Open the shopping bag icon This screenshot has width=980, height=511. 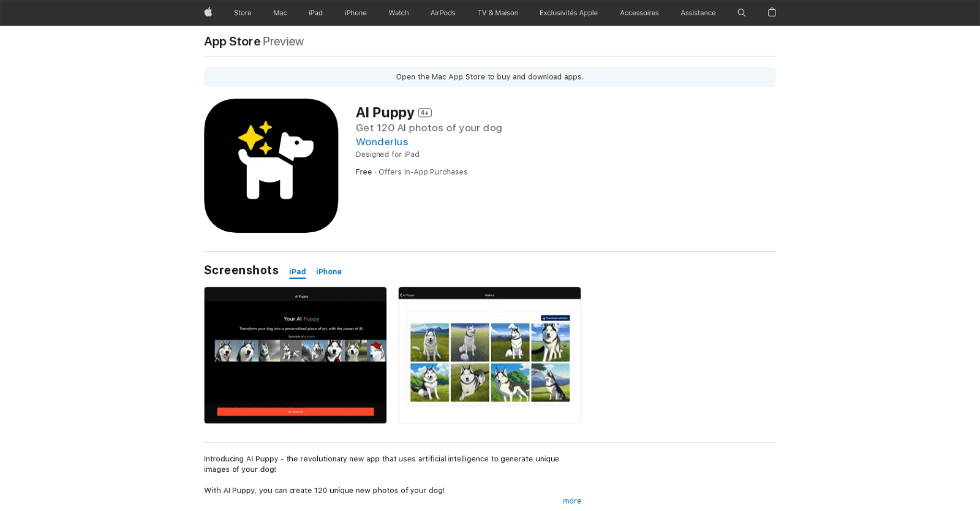point(772,12)
